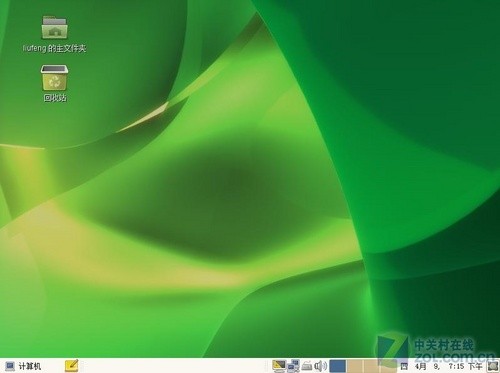Switch to the third workspace

pos(372,366)
